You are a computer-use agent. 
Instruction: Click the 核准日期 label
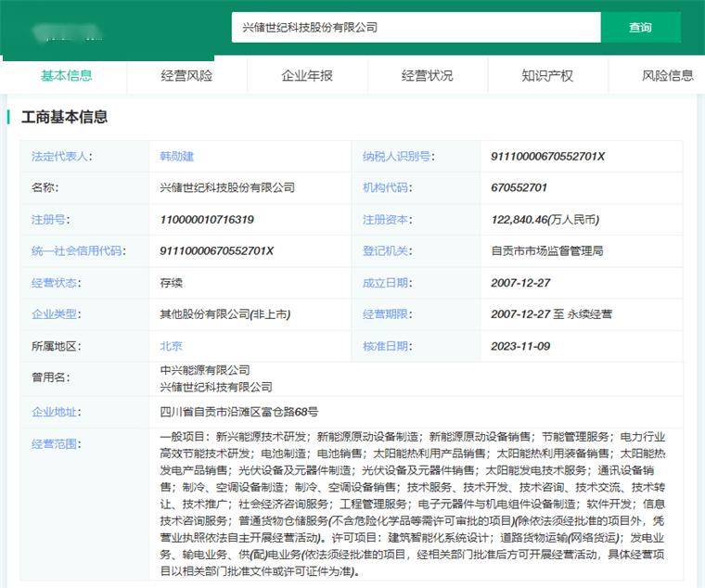[x=387, y=346]
